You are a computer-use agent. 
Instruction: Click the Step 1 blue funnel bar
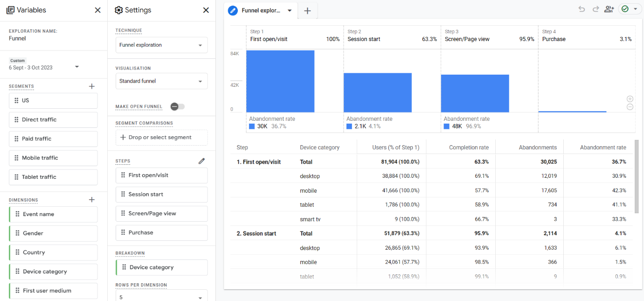[280, 81]
